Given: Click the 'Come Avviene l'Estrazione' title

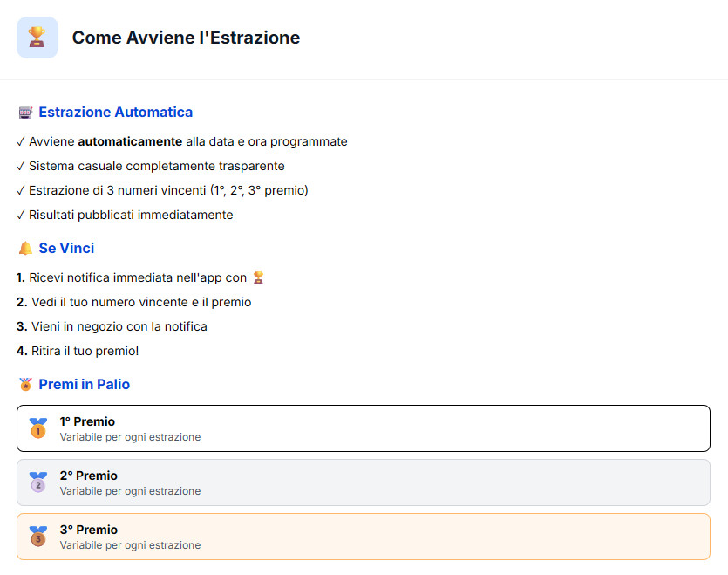Looking at the screenshot, I should tap(186, 38).
